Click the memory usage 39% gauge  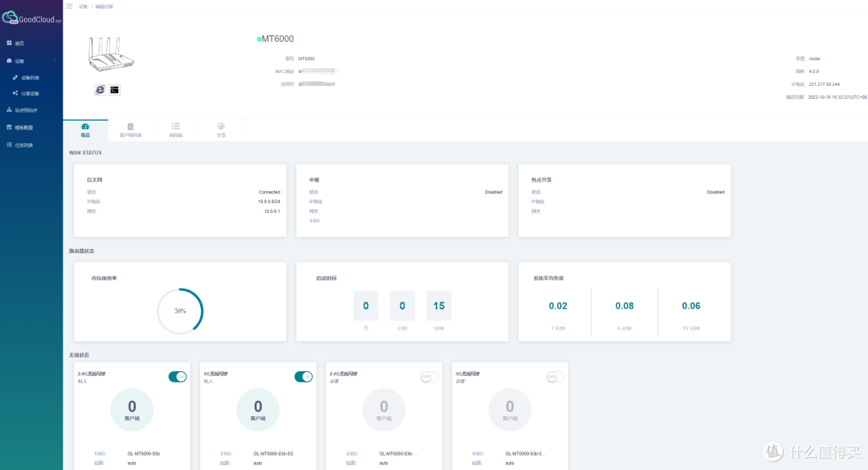click(x=181, y=311)
